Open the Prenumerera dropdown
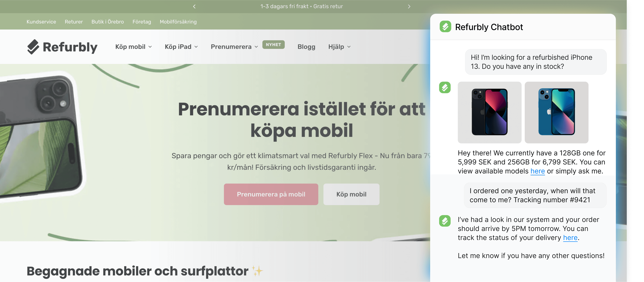644x282 pixels. pyautogui.click(x=234, y=47)
